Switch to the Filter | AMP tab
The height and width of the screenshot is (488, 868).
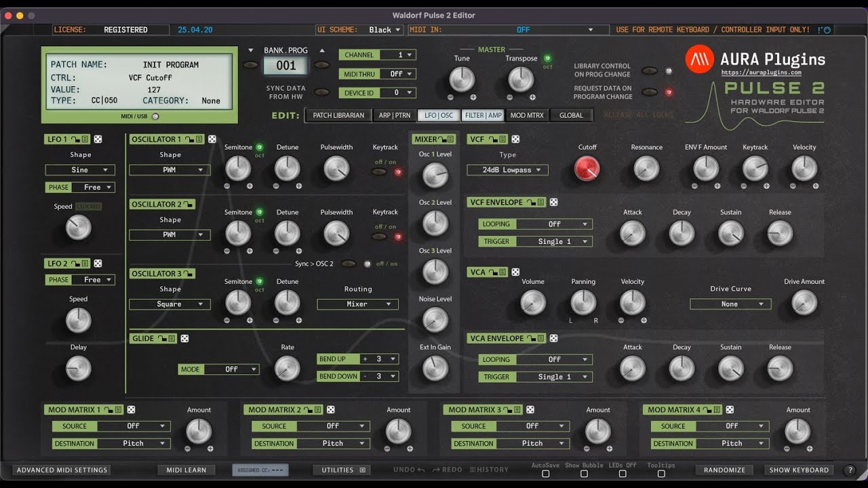(484, 115)
